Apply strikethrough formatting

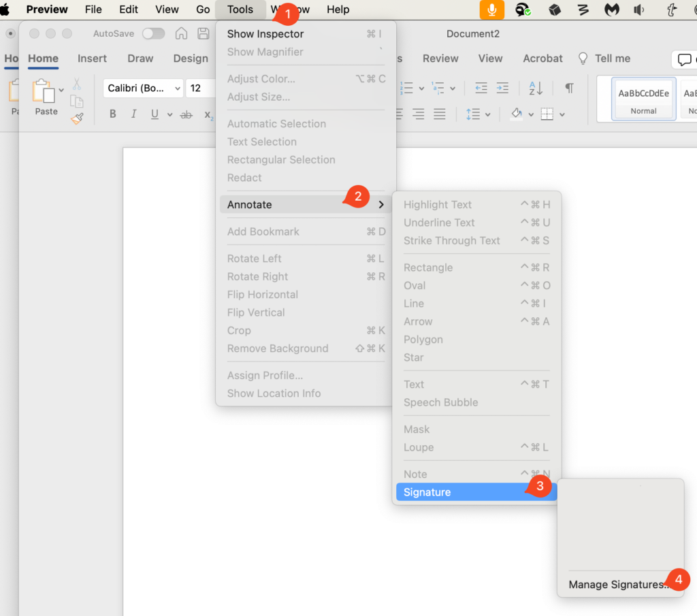pos(186,114)
